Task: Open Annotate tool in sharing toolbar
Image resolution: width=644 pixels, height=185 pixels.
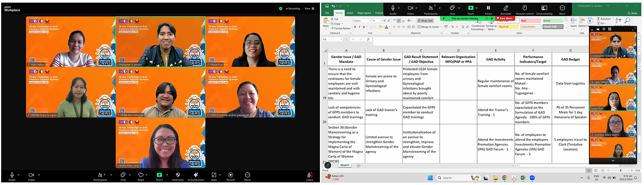Action: coord(506,9)
